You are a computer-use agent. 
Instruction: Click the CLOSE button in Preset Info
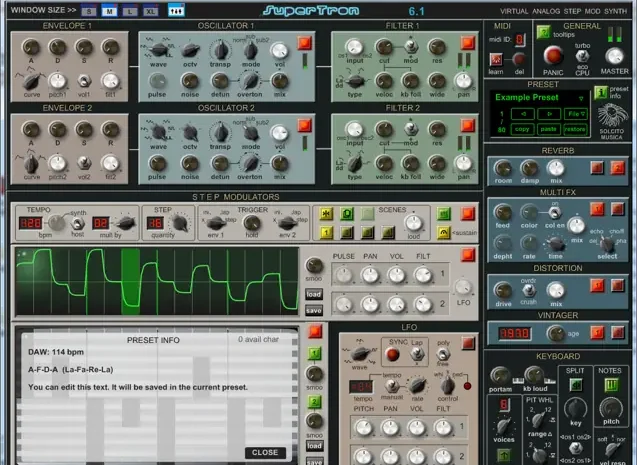coord(265,452)
